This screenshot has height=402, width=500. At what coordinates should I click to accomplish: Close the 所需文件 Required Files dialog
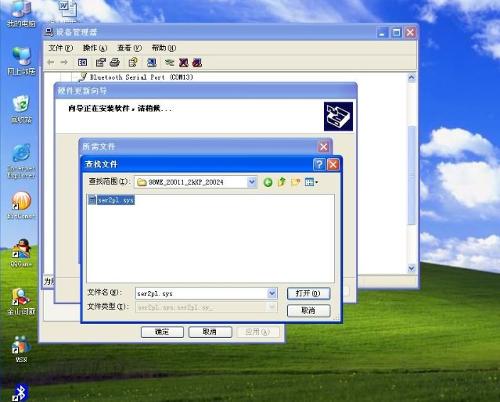click(323, 147)
